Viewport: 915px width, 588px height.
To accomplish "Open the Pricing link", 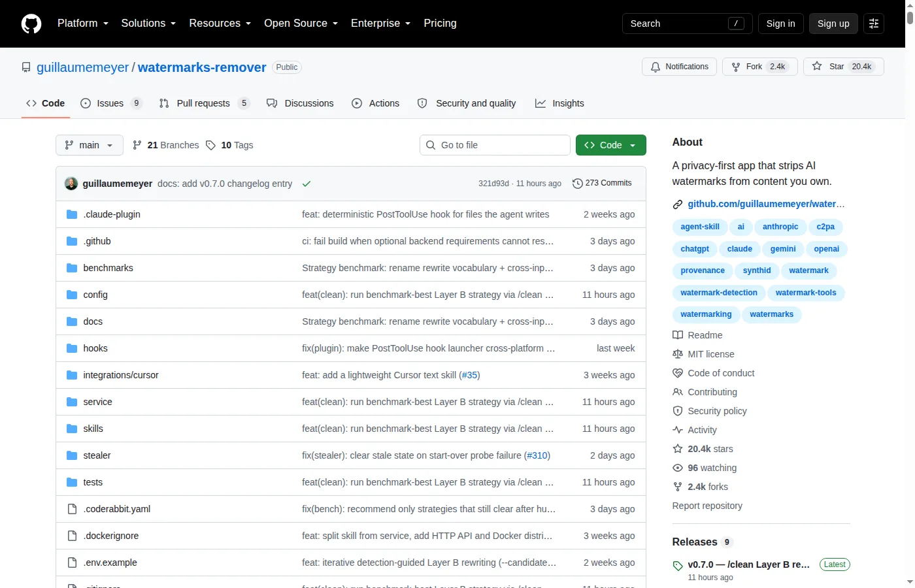I will coord(440,24).
